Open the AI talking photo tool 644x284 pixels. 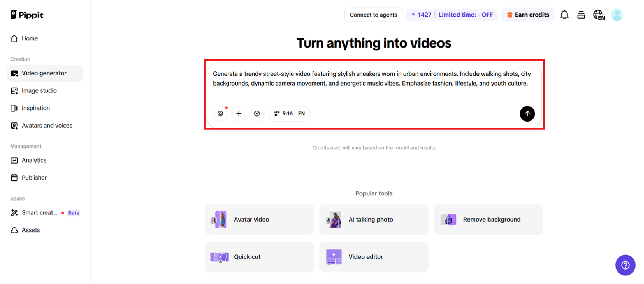[374, 219]
